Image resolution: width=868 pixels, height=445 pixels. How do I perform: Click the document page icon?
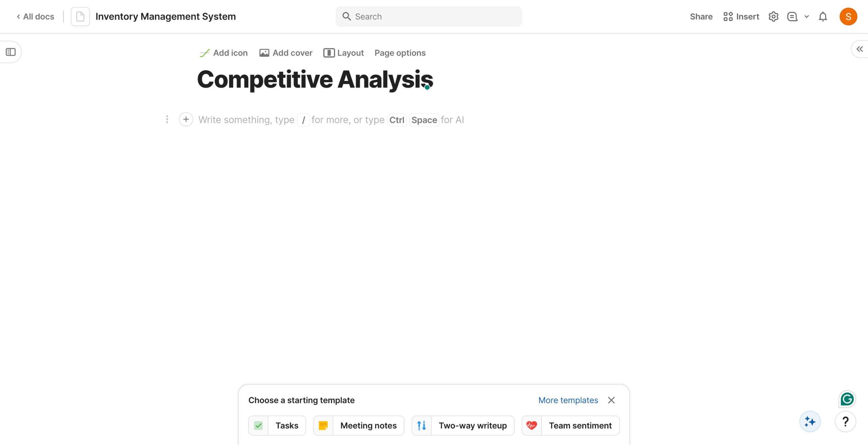(80, 17)
